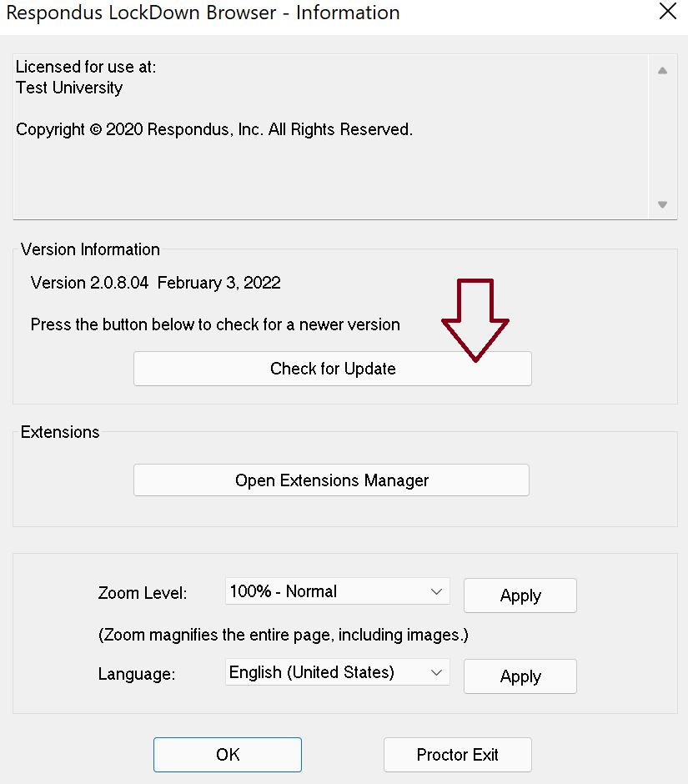Image resolution: width=688 pixels, height=784 pixels.
Task: Confirm the dialog with OK
Action: click(x=228, y=755)
